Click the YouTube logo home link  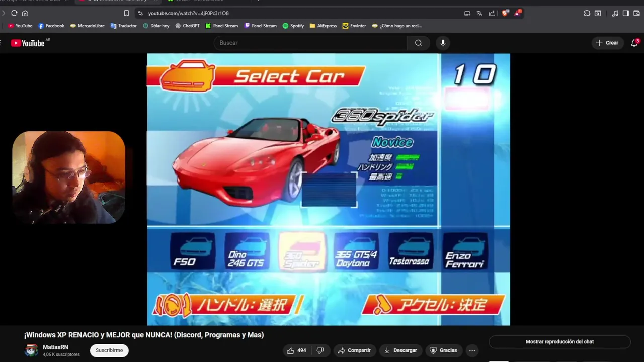tap(28, 43)
